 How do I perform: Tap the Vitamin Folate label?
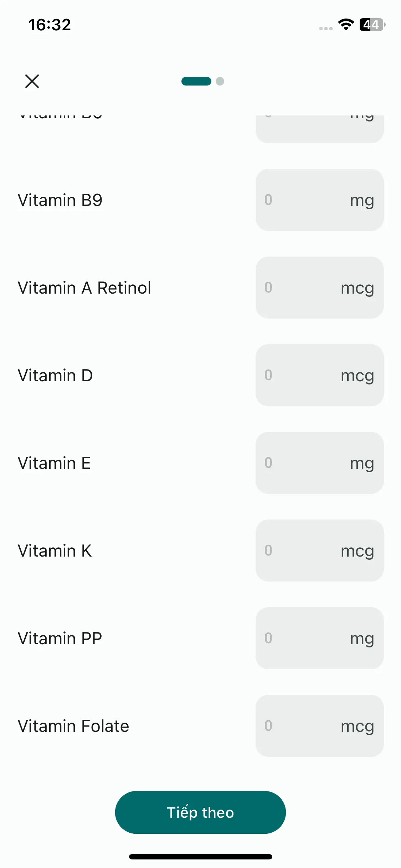(73, 726)
